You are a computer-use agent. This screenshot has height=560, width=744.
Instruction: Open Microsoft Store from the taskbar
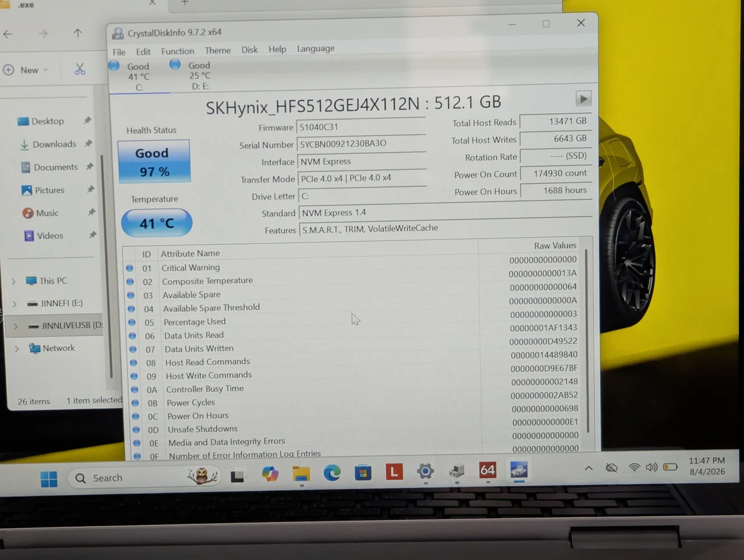pyautogui.click(x=363, y=472)
